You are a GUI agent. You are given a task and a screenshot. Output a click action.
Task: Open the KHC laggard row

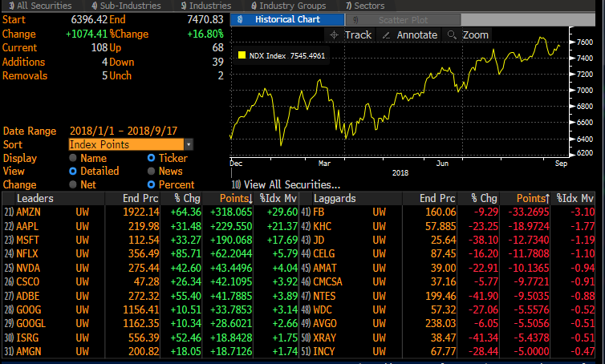pos(448,226)
